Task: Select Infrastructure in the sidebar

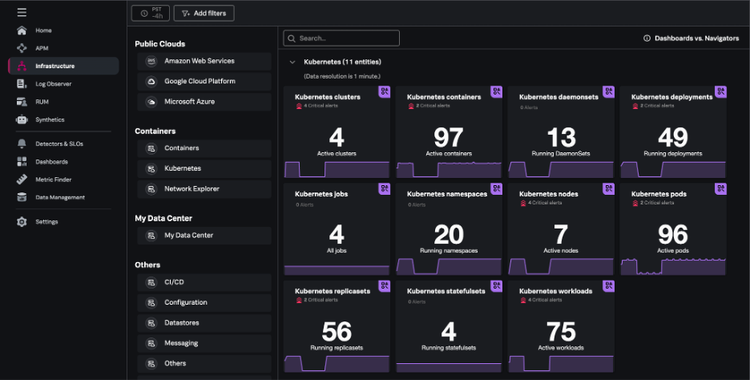Action: pos(64,66)
